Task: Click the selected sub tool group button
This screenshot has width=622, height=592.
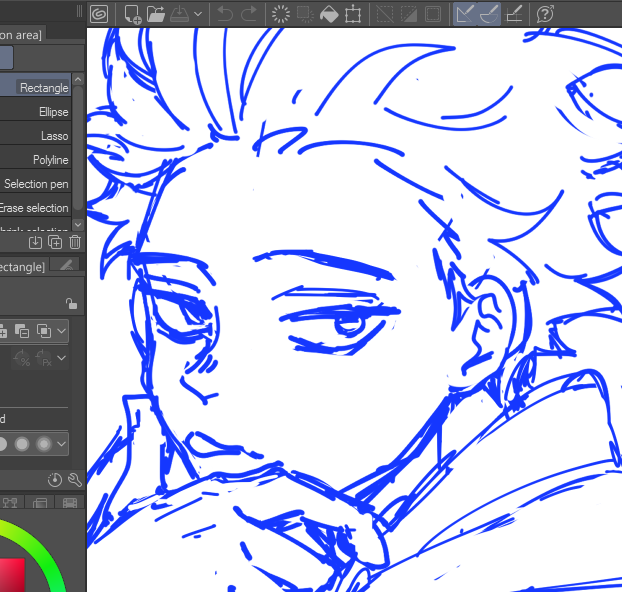Action: point(6,58)
